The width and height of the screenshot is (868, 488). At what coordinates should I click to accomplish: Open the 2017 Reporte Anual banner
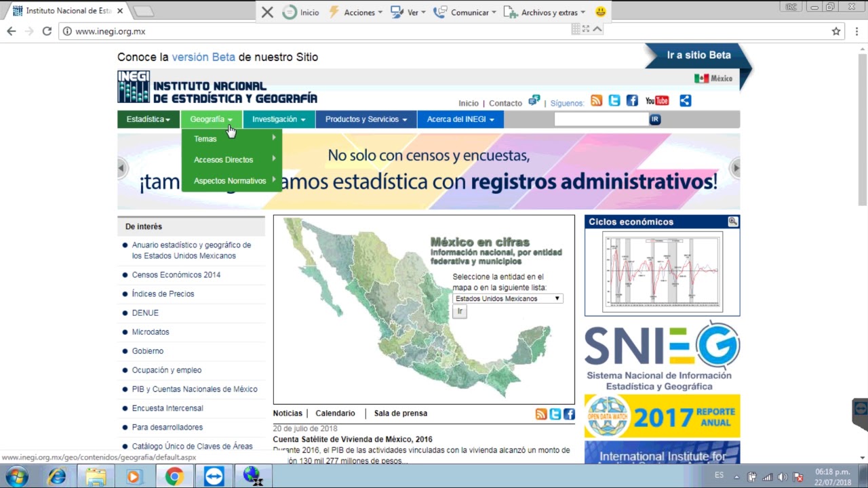[x=663, y=416]
